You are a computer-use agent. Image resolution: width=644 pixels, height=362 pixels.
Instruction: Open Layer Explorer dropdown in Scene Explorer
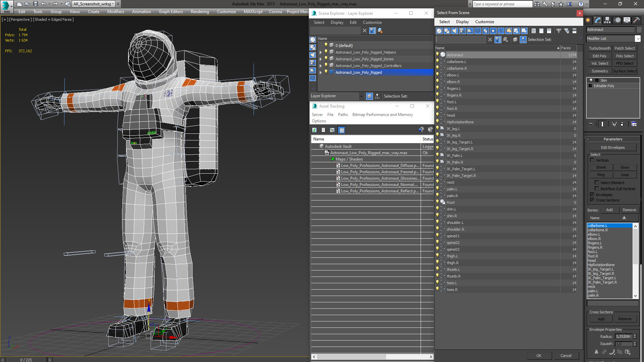click(x=361, y=96)
